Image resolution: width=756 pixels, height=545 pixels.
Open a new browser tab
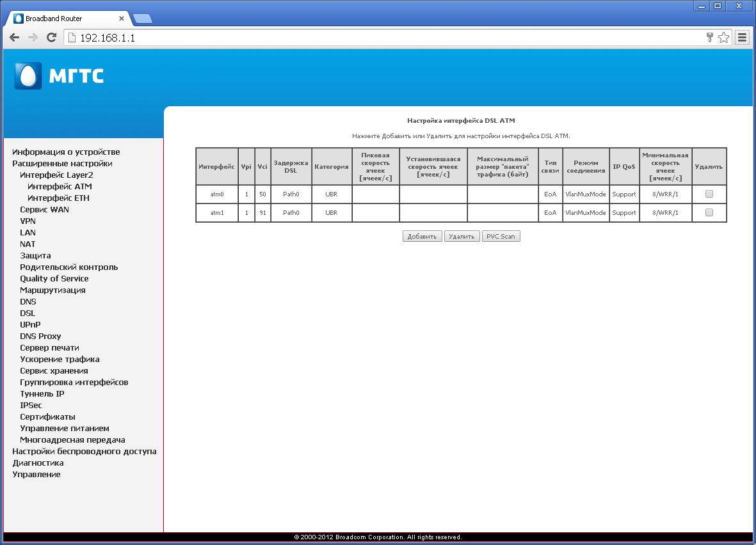click(142, 19)
